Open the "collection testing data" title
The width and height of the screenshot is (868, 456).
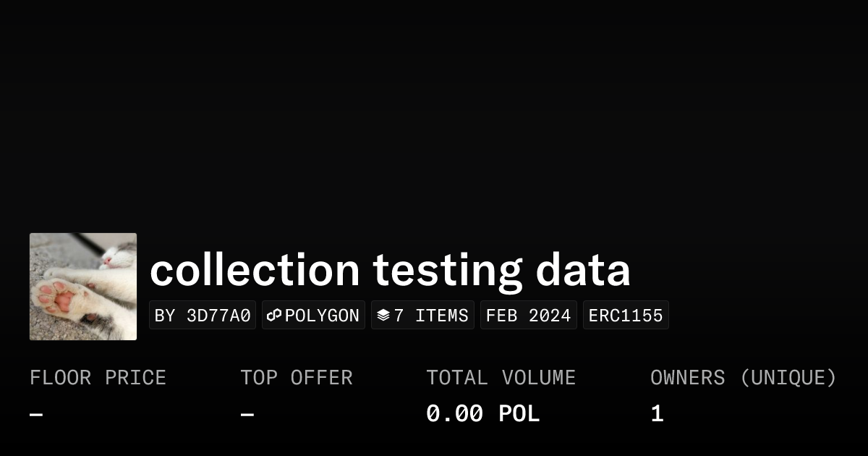390,270
